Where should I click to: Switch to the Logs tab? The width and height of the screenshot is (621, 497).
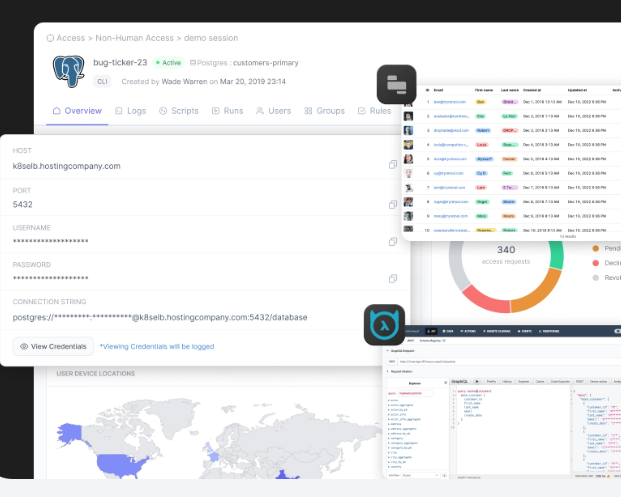click(131, 111)
